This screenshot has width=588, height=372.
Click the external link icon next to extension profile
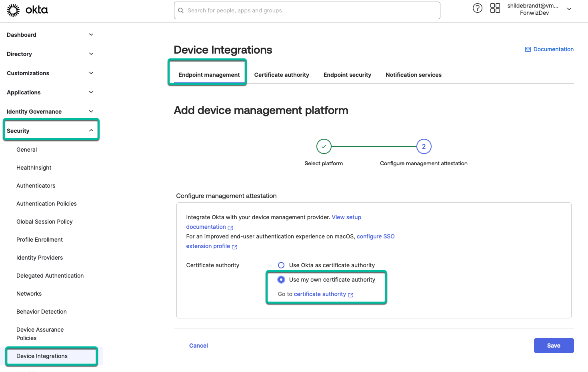click(x=235, y=246)
